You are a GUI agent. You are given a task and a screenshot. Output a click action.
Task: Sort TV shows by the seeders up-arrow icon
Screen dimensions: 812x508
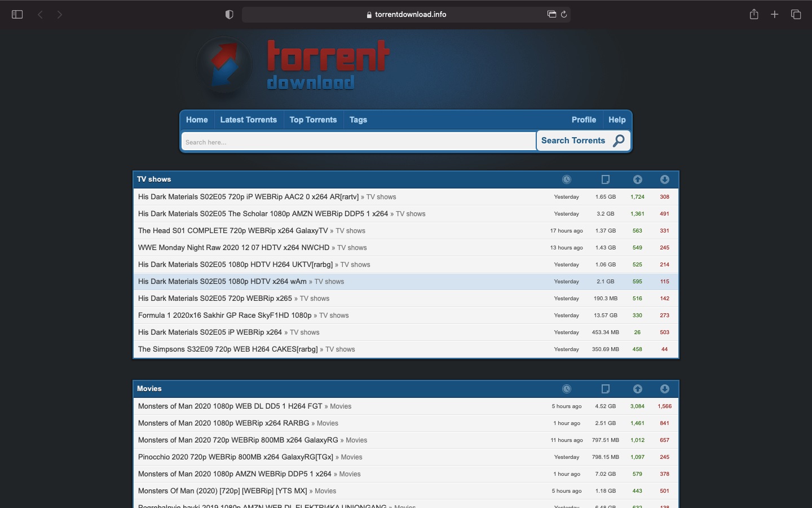pyautogui.click(x=638, y=179)
